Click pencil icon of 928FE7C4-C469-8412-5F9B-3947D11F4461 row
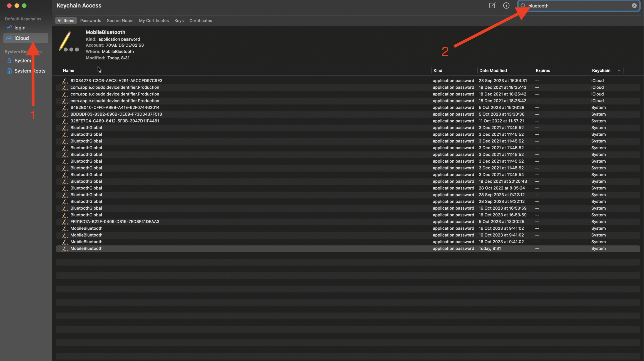The width and height of the screenshot is (644, 361). point(65,121)
